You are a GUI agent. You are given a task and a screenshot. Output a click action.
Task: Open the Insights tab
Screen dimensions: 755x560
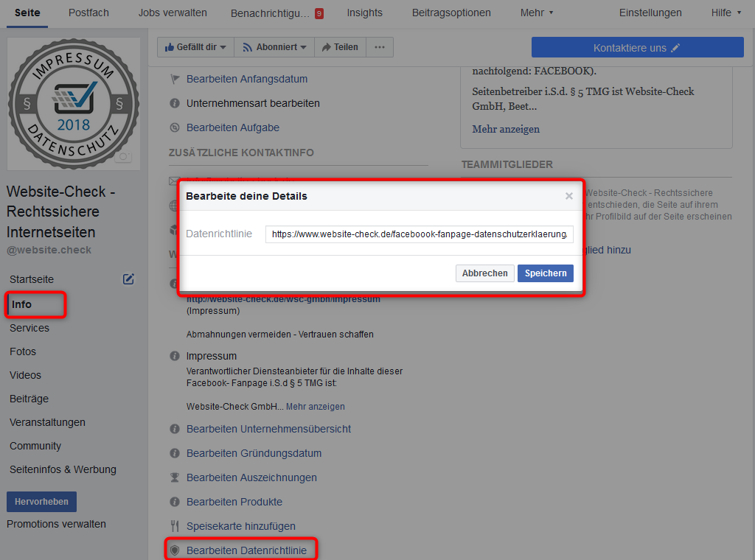364,13
